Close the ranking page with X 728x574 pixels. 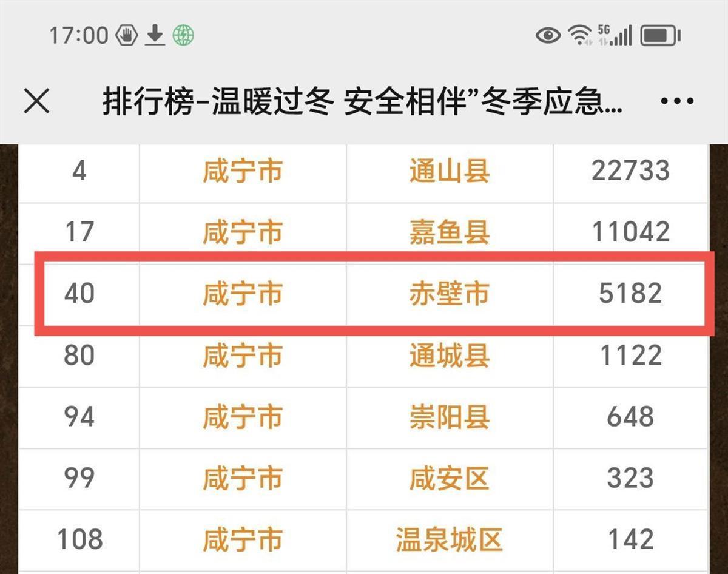click(36, 101)
